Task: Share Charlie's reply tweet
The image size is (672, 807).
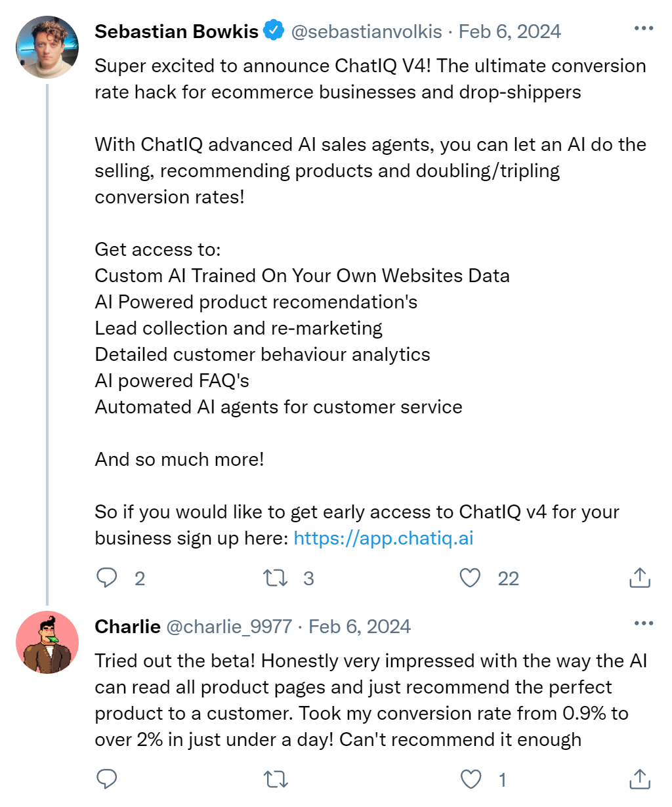Action: point(639,779)
